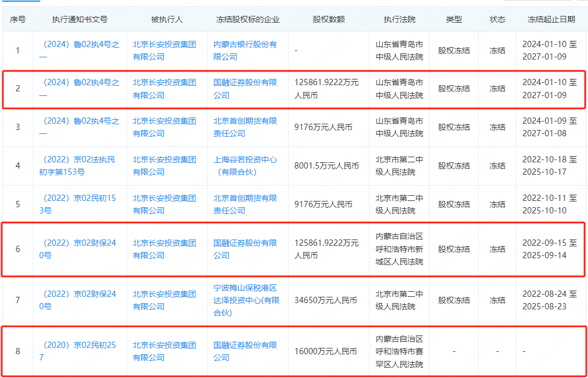Open case link (2024)鲁02执4号之一 in row 3

click(x=79, y=127)
